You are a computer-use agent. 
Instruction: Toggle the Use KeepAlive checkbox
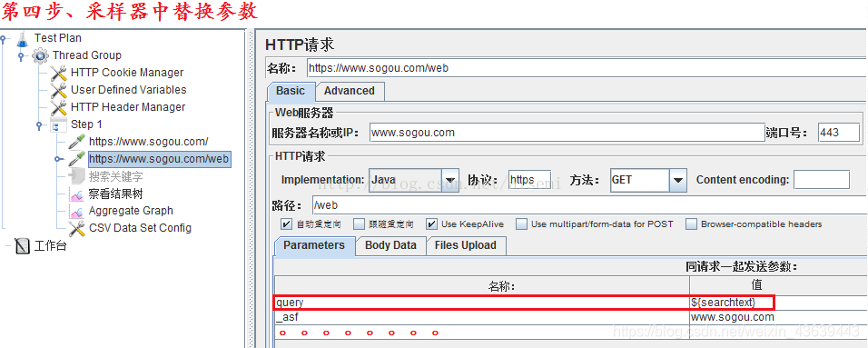click(432, 224)
